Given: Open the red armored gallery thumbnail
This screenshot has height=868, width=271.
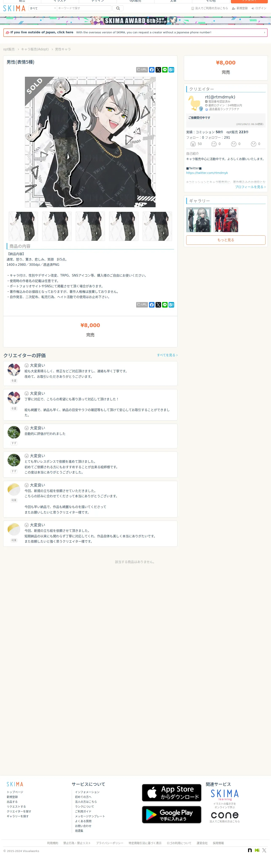Looking at the screenshot, I should click(226, 220).
